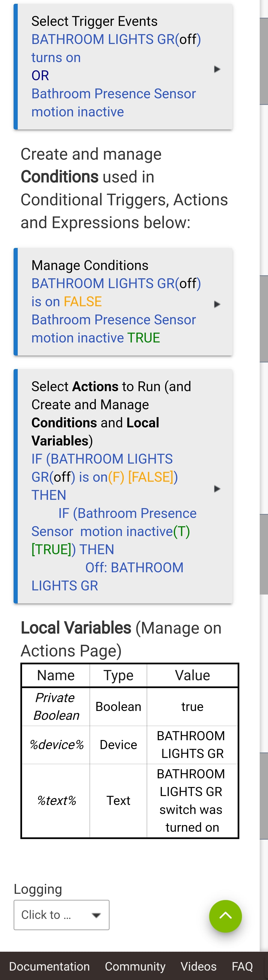
Task: Click the 'Select Trigger Events' heading
Action: coord(94,21)
